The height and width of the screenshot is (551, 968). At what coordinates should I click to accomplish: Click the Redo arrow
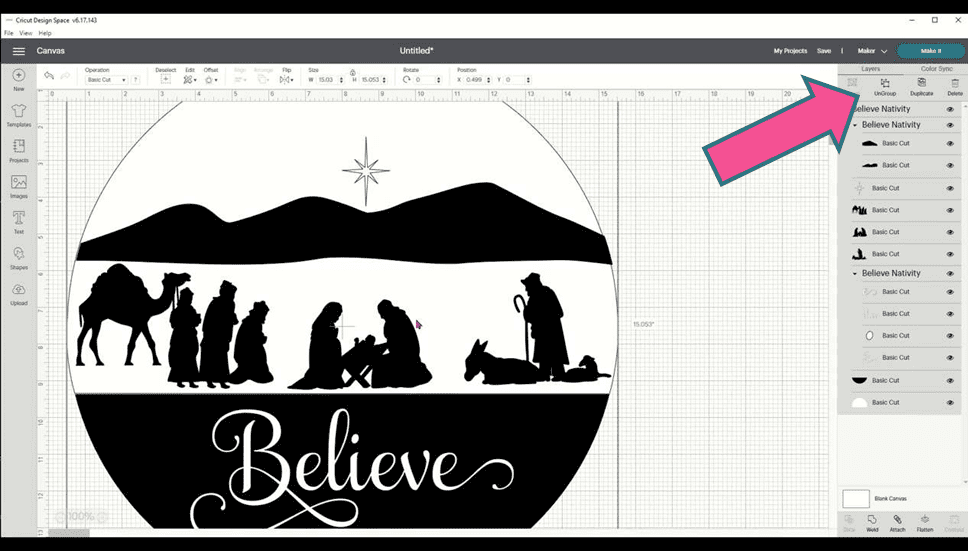coord(65,76)
